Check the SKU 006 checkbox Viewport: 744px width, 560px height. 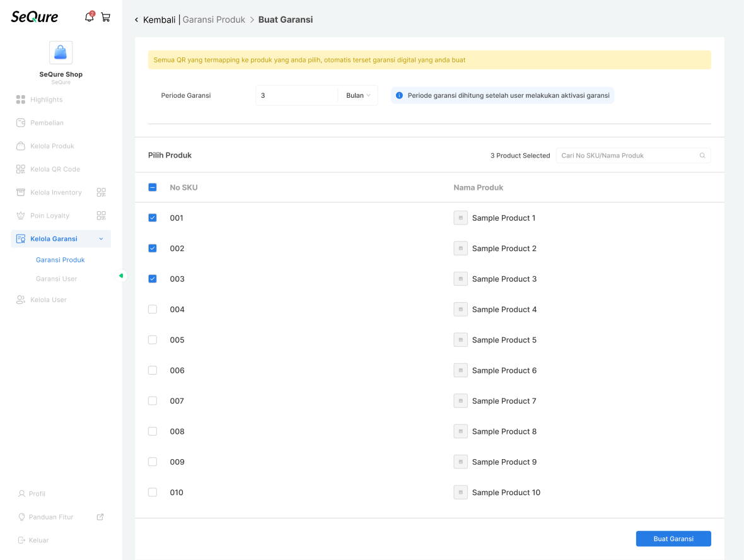(153, 370)
